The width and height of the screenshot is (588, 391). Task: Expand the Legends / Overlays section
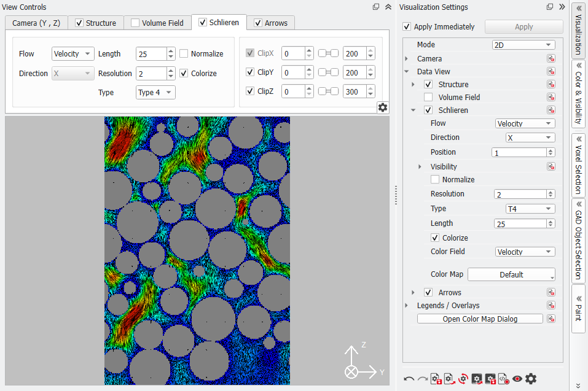407,305
